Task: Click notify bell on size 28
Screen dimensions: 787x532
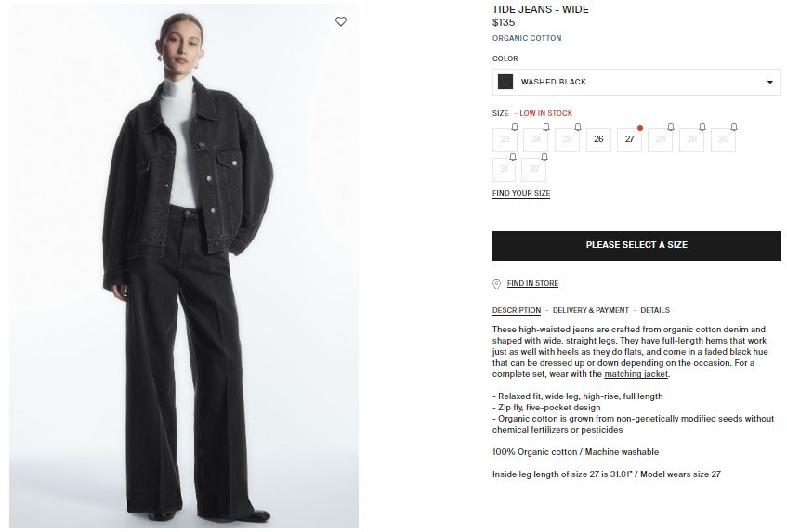Action: [x=671, y=127]
